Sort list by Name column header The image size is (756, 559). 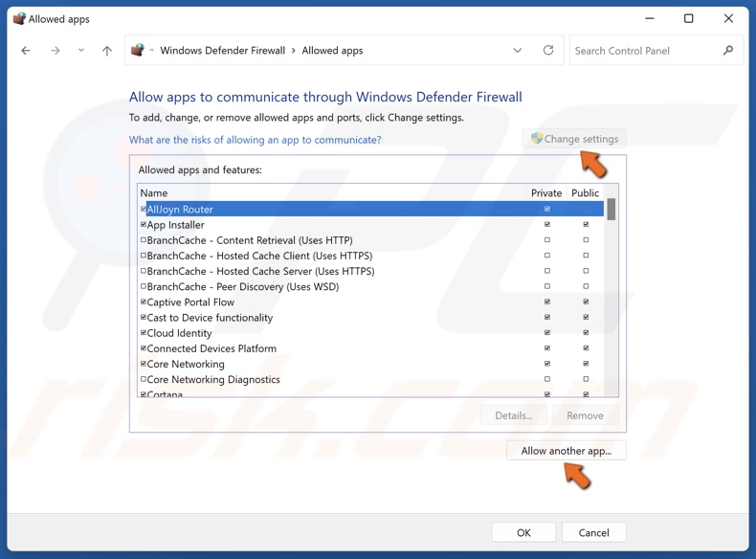(x=154, y=193)
